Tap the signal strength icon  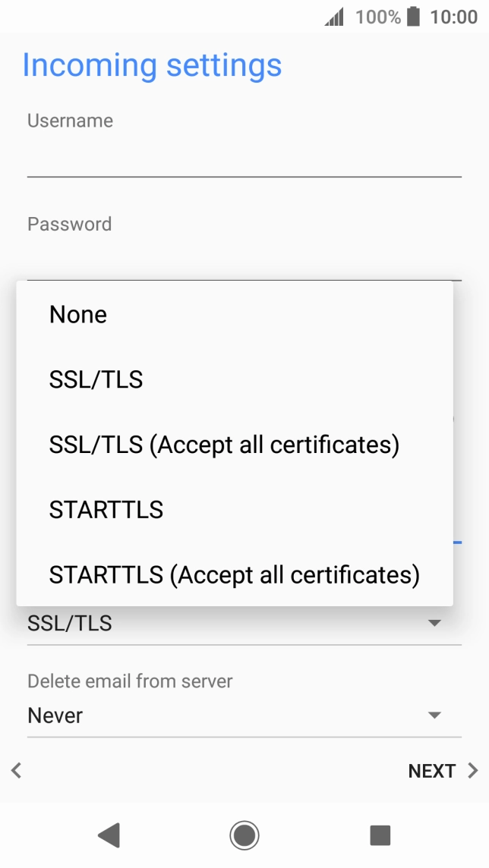click(x=334, y=17)
